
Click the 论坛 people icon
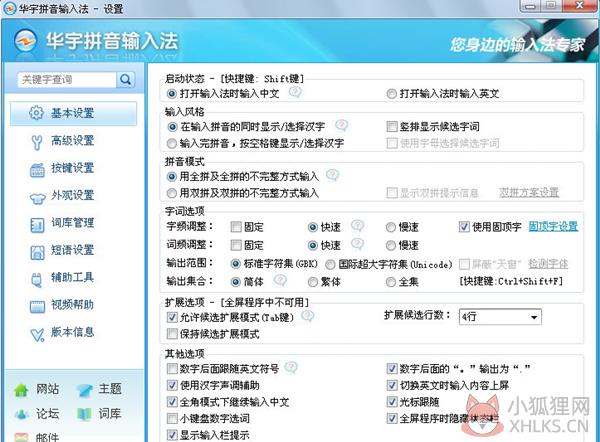(x=21, y=414)
